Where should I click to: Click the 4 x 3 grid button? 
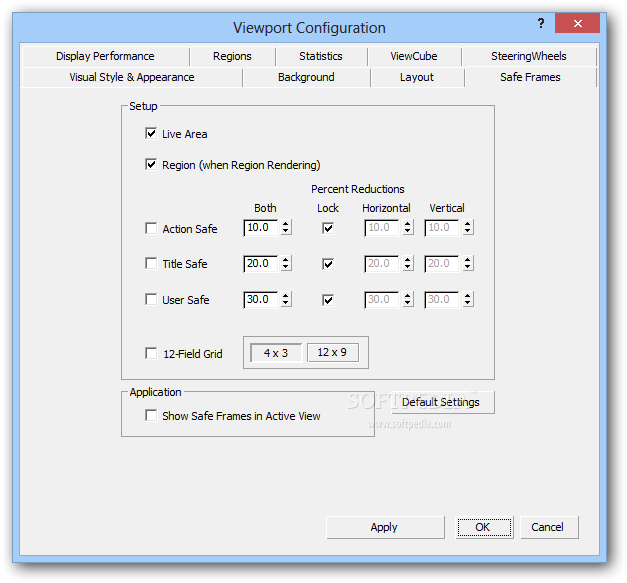276,353
